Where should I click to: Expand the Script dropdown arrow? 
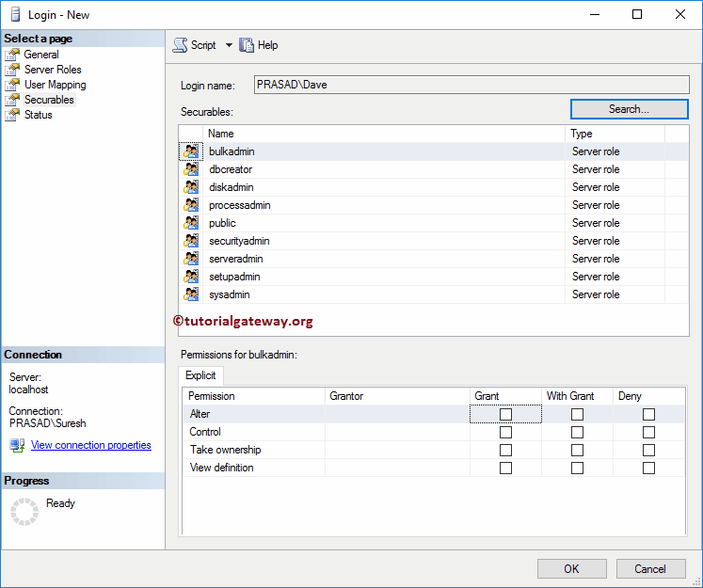(x=229, y=45)
